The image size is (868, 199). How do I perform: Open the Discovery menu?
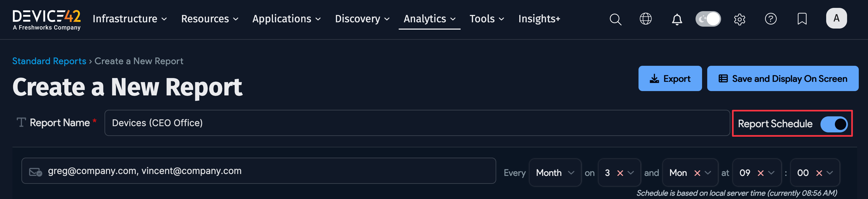tap(362, 19)
